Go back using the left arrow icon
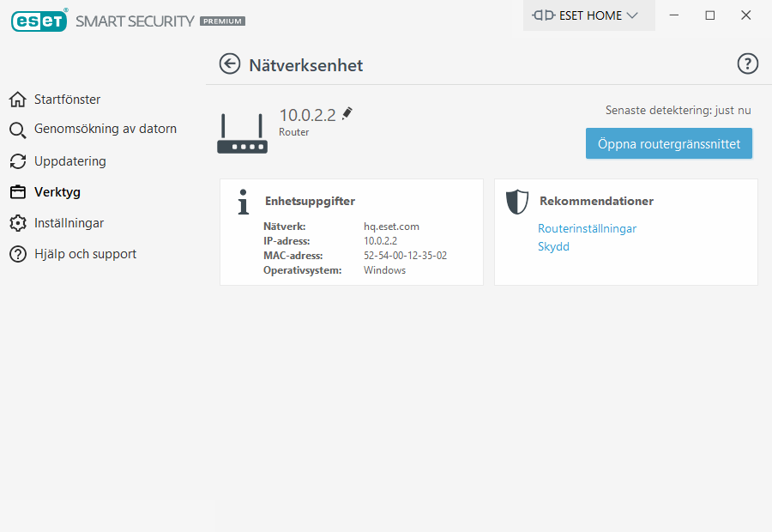 229,64
